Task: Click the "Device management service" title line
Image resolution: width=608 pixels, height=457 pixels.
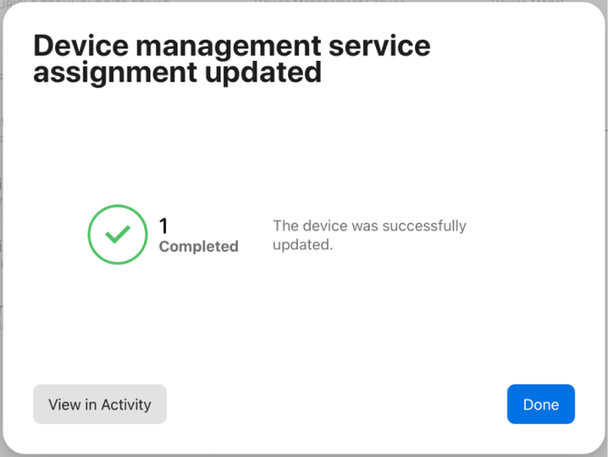Action: [x=232, y=46]
